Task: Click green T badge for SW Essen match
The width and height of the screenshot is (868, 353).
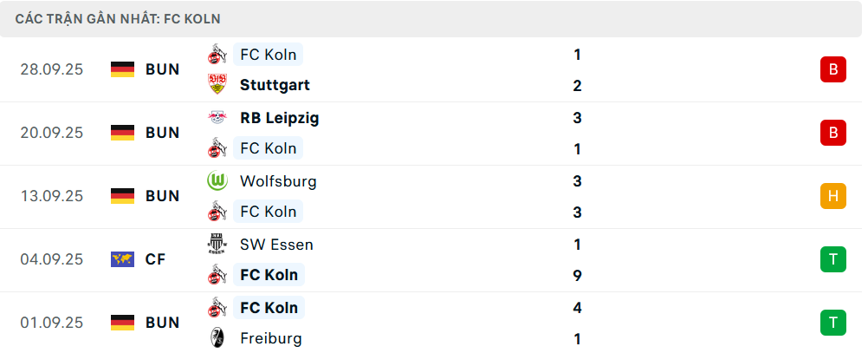Action: pos(832,259)
